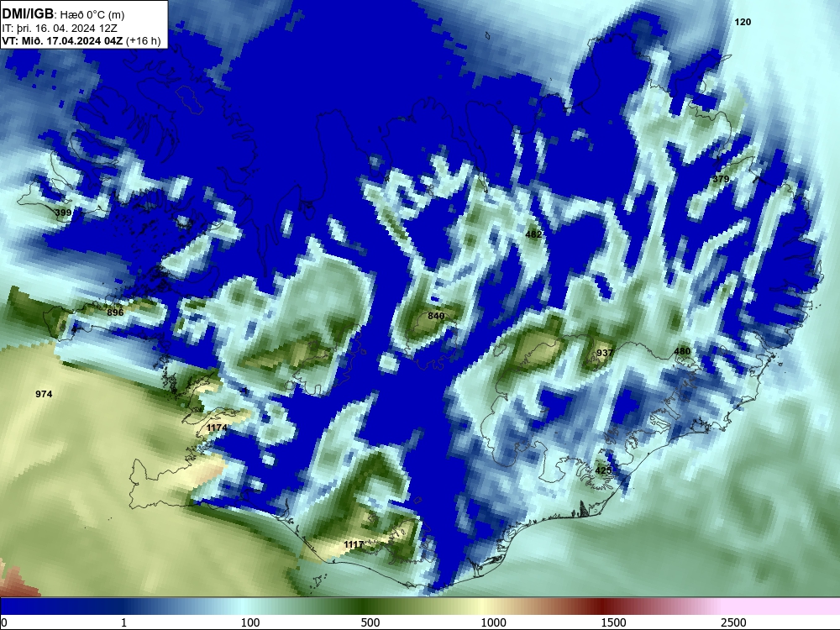Click the IT: þri. 16. 04. 2024 12Z line

(x=60, y=29)
